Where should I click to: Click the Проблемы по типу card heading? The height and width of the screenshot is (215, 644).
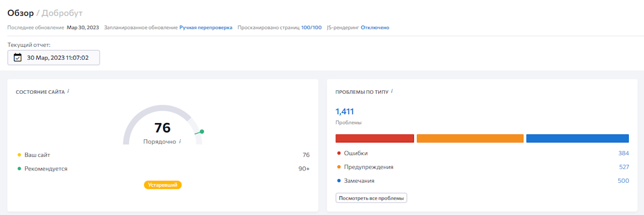pos(362,93)
